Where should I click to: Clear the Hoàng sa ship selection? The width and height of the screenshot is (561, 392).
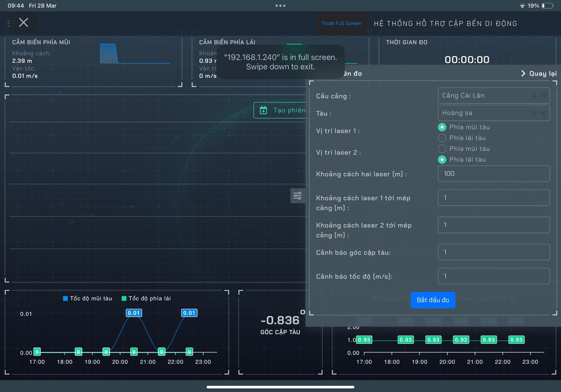pyautogui.click(x=534, y=113)
